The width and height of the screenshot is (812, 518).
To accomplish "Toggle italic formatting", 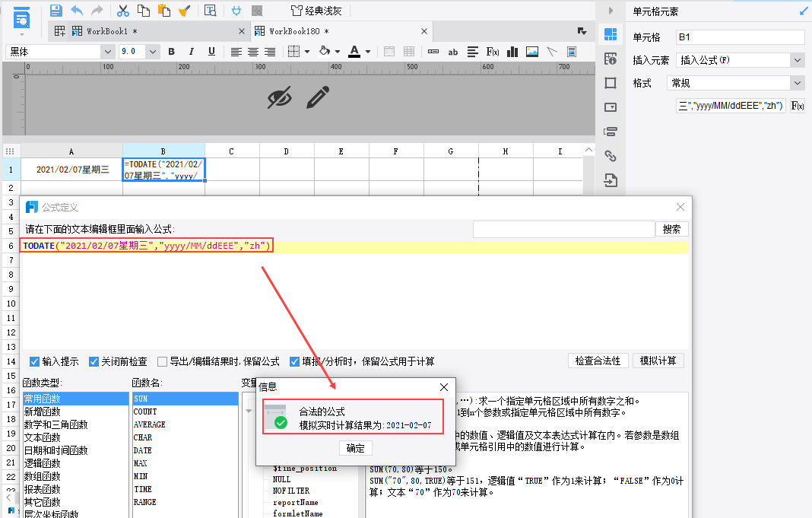I will coord(191,51).
